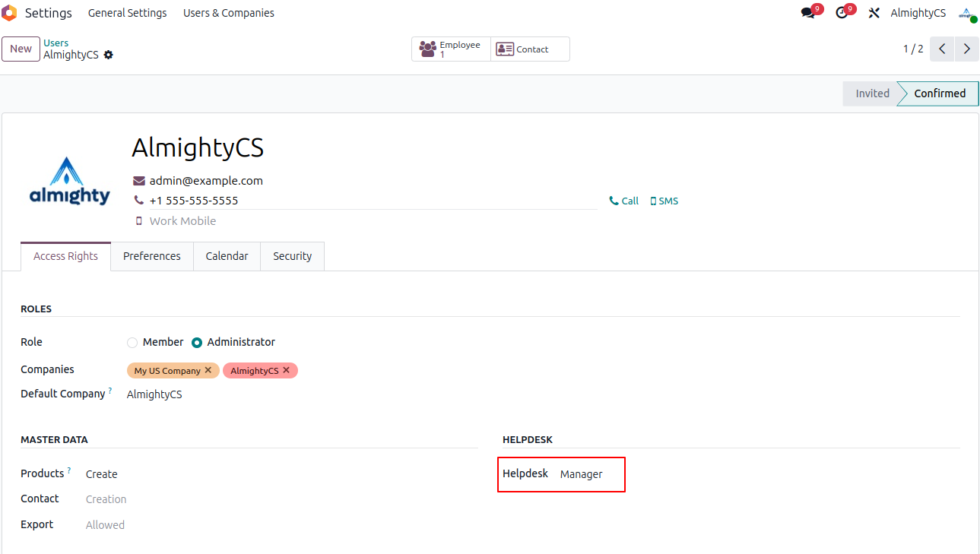This screenshot has height=554, width=980.
Task: Click the Work Mobile input field
Action: coord(182,221)
